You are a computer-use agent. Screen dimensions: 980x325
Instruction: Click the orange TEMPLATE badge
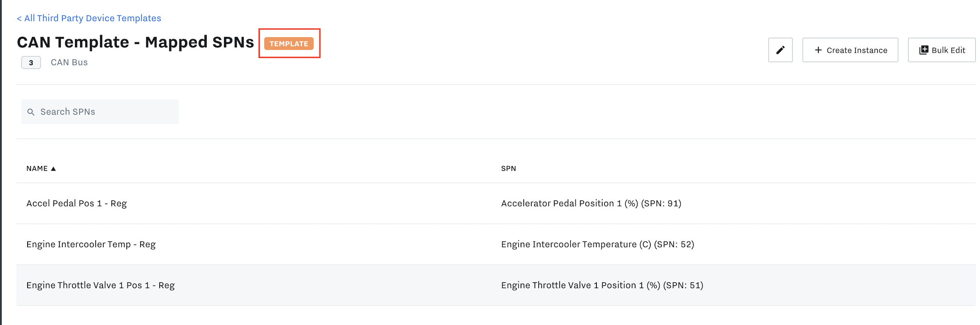289,44
